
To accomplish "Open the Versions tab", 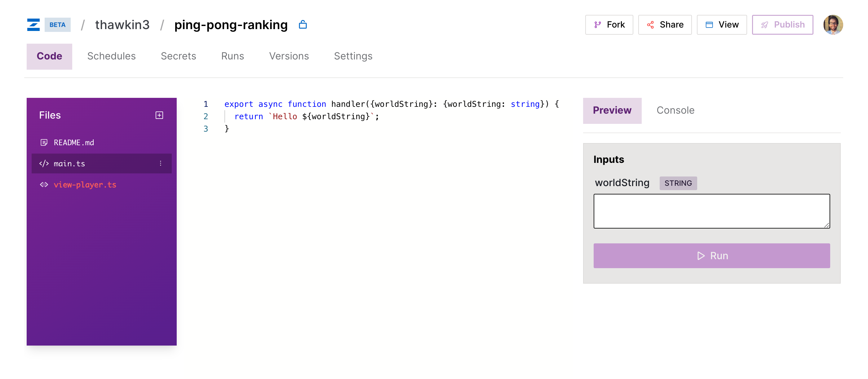I will click(289, 56).
